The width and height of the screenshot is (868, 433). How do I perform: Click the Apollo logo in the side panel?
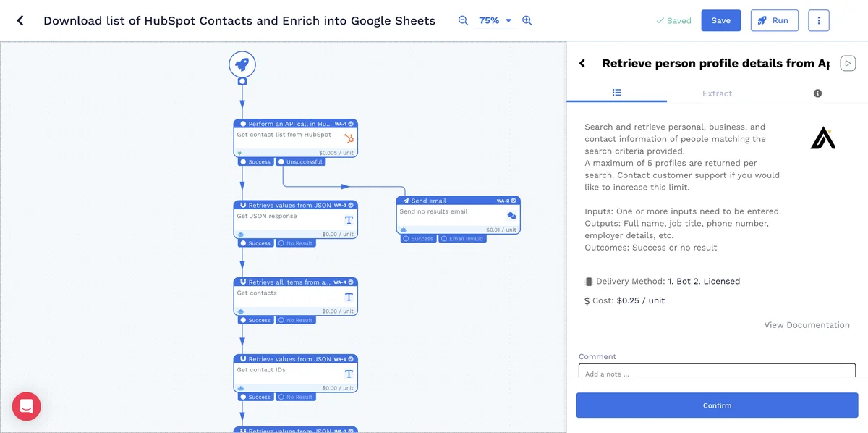[x=822, y=138]
